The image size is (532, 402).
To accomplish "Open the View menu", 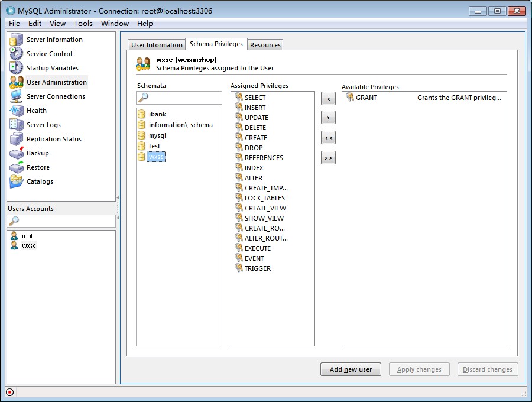I will click(57, 24).
